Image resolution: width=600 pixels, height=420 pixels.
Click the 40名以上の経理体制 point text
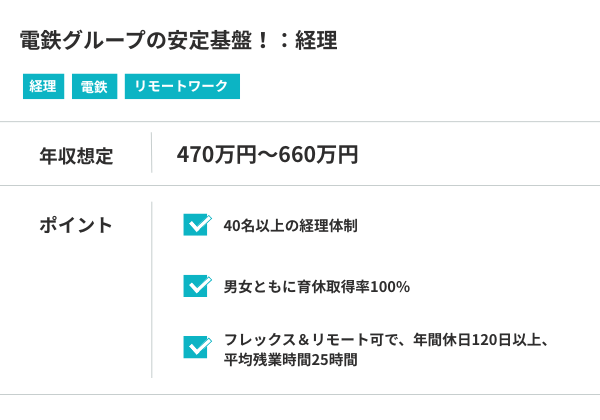pos(291,226)
